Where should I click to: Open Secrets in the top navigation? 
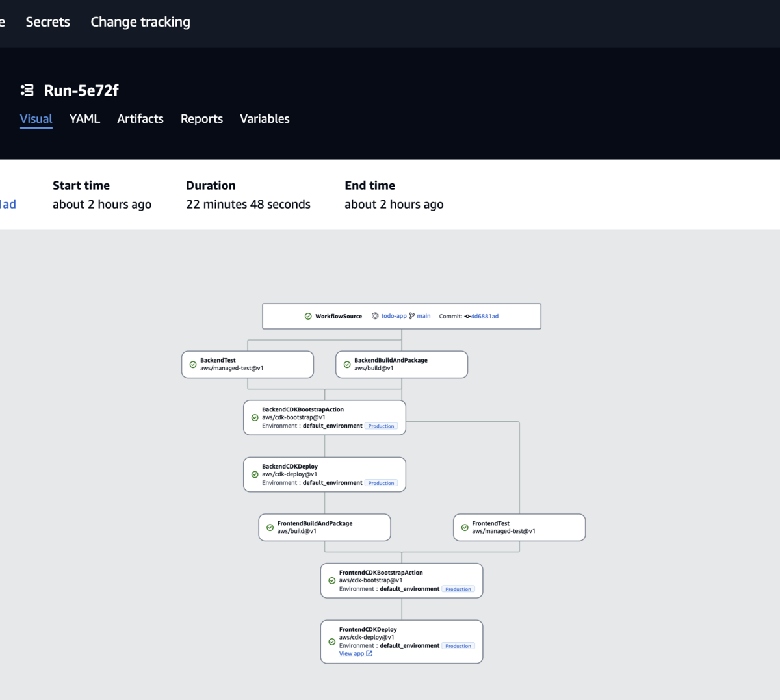tap(47, 22)
